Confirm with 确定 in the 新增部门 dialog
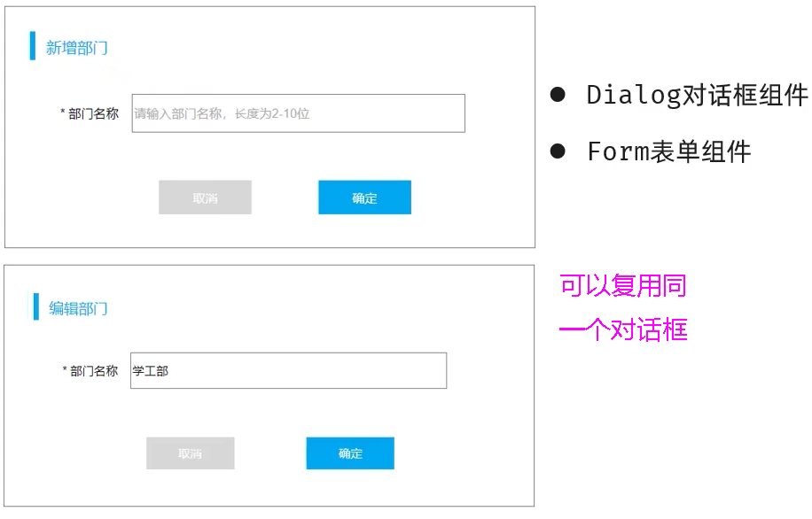 [x=364, y=198]
